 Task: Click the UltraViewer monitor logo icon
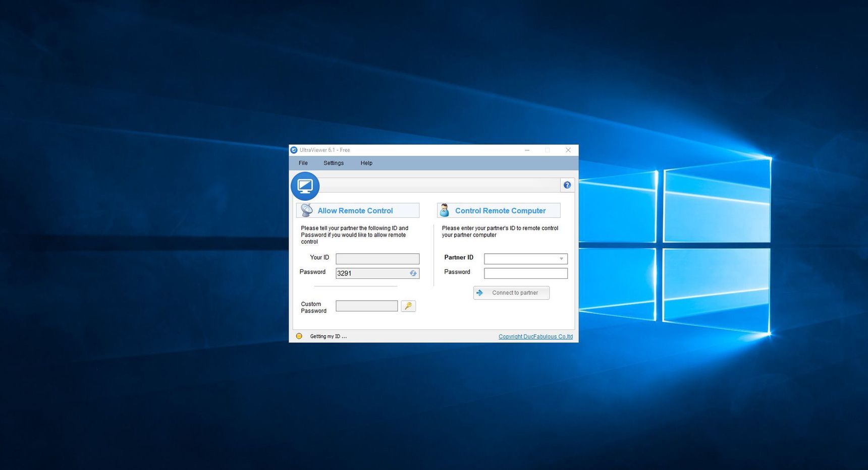(305, 186)
